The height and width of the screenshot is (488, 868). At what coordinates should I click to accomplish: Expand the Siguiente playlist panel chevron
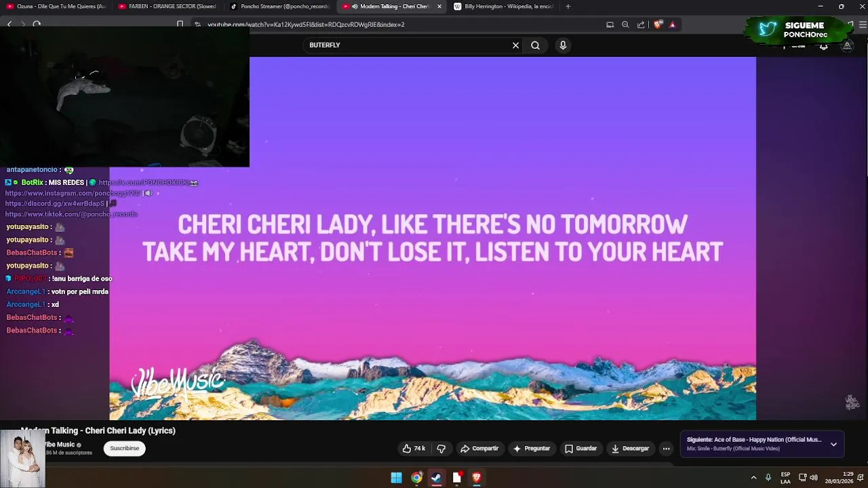(833, 445)
